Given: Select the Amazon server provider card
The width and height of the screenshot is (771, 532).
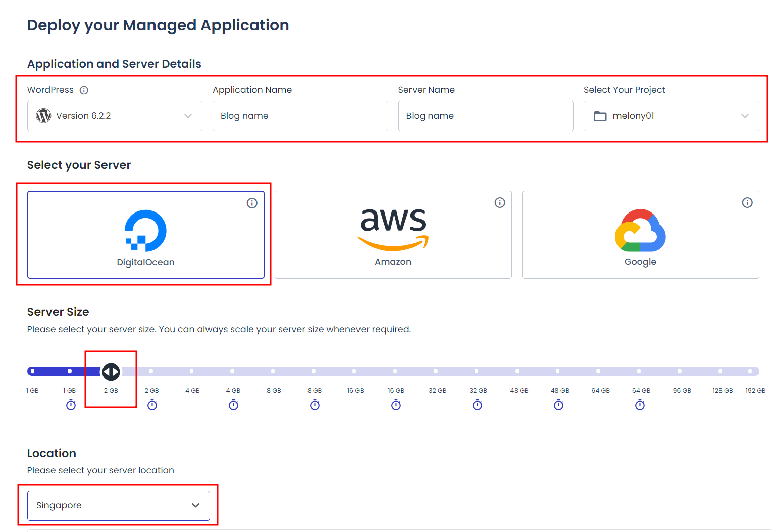Looking at the screenshot, I should 393,235.
